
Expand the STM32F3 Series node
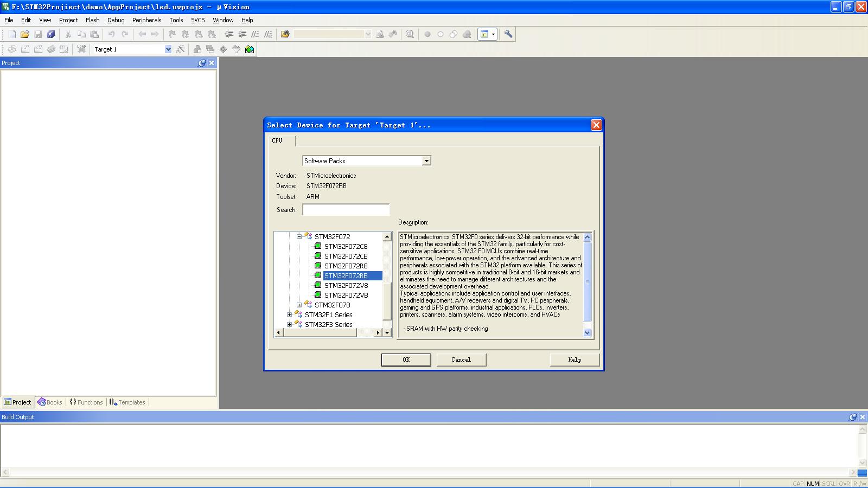[289, 325]
